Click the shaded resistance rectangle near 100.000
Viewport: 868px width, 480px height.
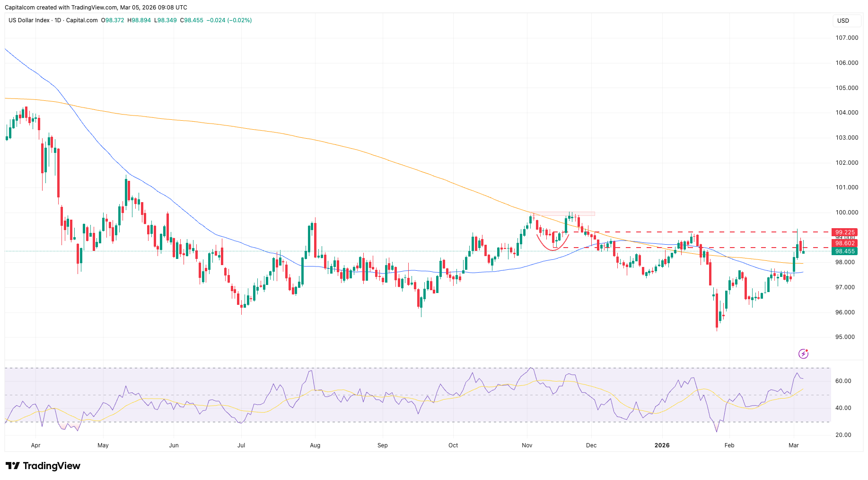pyautogui.click(x=562, y=214)
